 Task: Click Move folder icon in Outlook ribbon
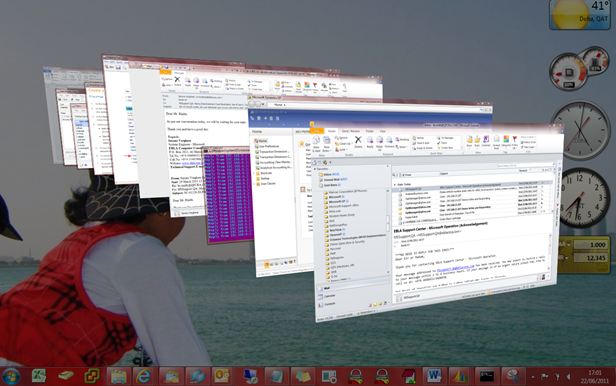coord(469,141)
